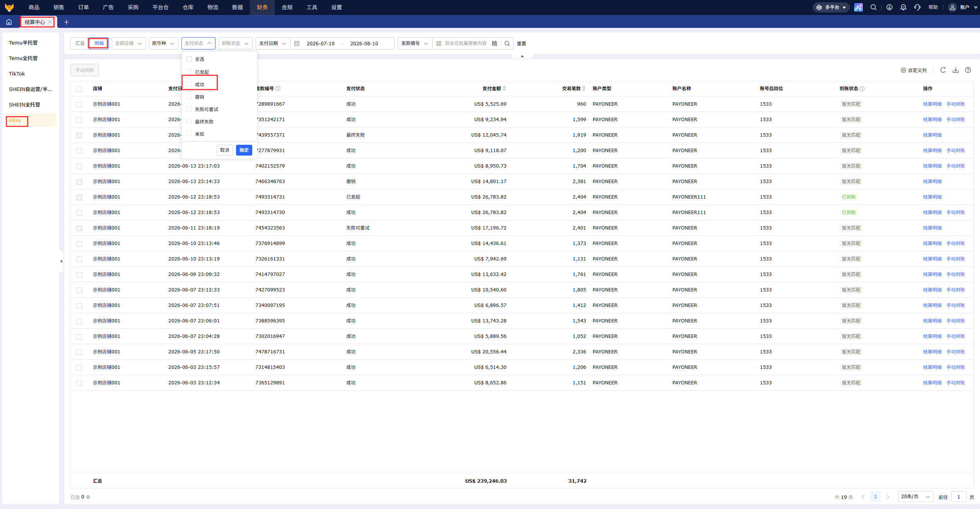Click the global search magnifier icon

[x=874, y=7]
